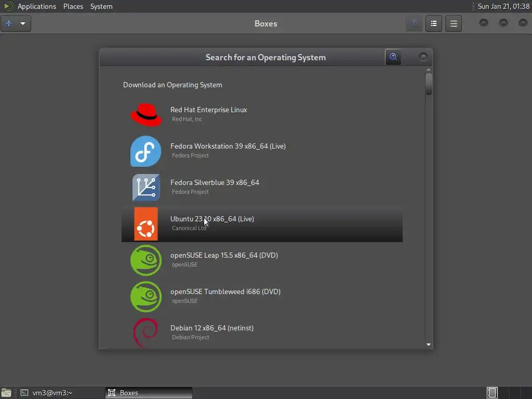Click the MATE logo icon beside Applications
This screenshot has height=399, width=532.
pyautogui.click(x=8, y=6)
